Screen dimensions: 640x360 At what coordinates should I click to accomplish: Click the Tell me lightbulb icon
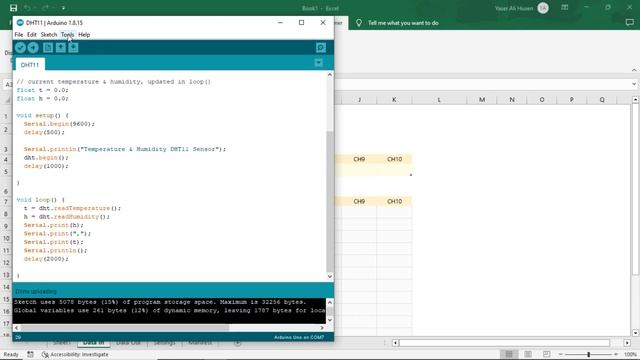(359, 23)
